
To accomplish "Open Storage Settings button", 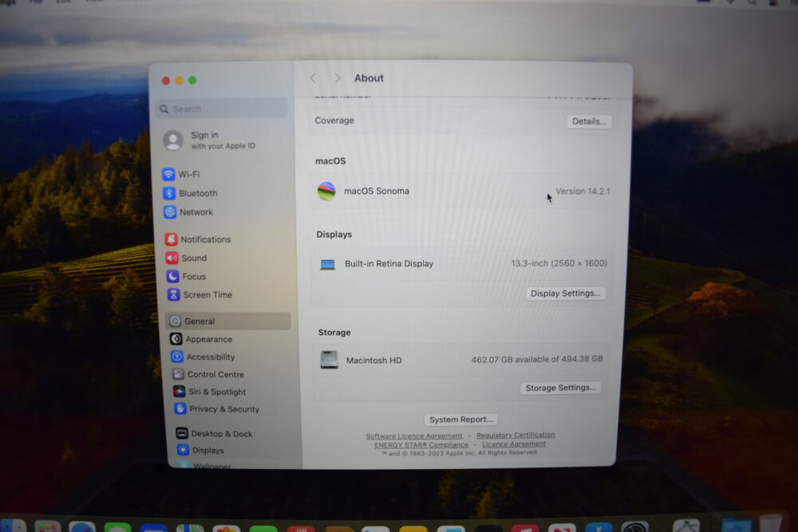I will [x=560, y=388].
